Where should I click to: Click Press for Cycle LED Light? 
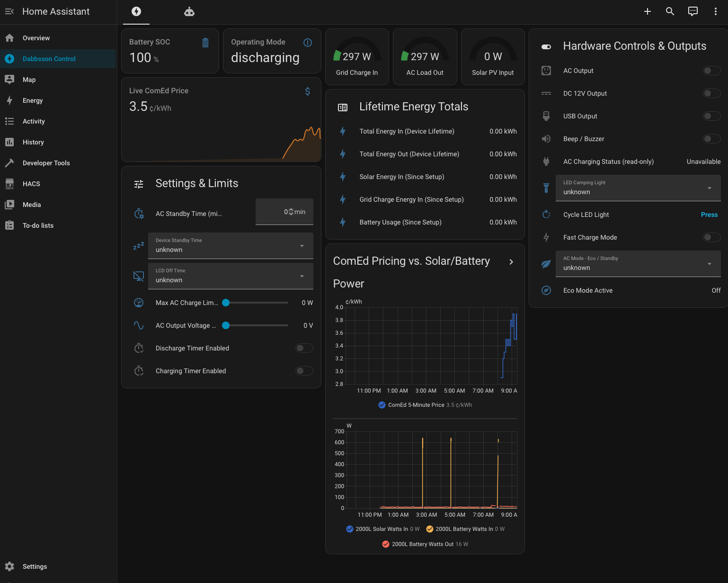coord(709,215)
